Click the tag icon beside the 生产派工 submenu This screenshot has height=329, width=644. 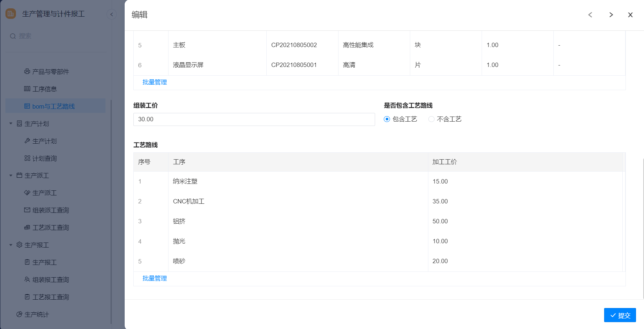[x=27, y=193]
